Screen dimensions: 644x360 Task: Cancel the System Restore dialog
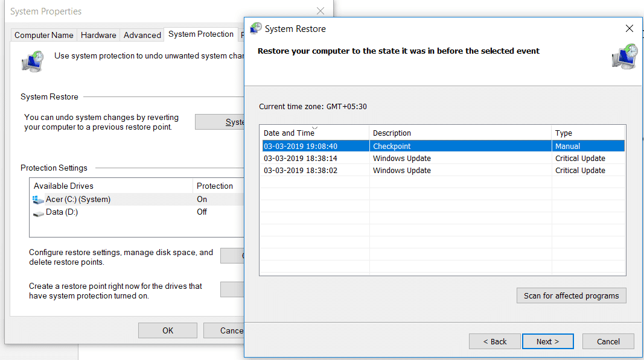[x=608, y=341]
